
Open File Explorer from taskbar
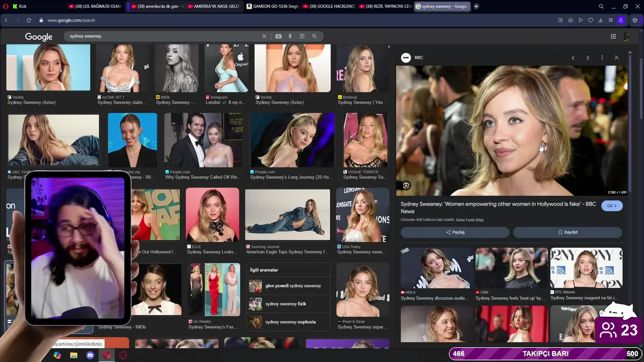click(73, 355)
